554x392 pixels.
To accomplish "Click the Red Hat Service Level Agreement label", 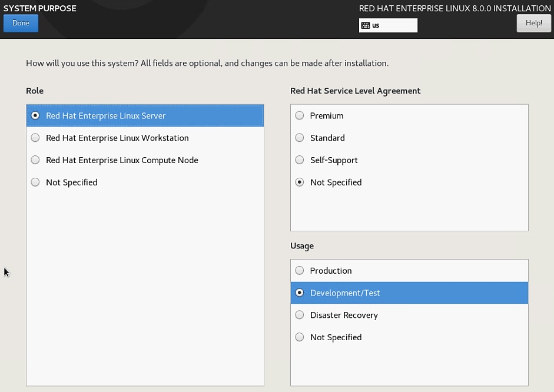I will pos(355,91).
